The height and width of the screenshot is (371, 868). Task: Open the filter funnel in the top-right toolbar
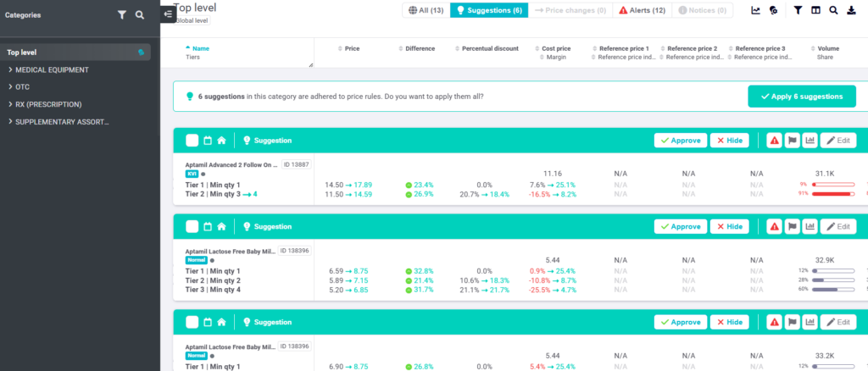tap(798, 10)
